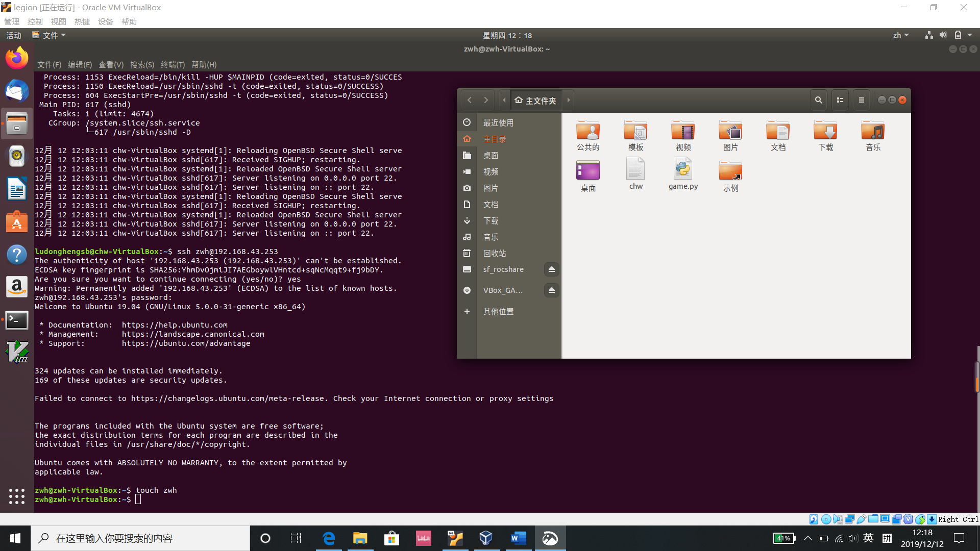The height and width of the screenshot is (551, 980).
Task: Eject the VBox_GA disc
Action: pos(551,290)
